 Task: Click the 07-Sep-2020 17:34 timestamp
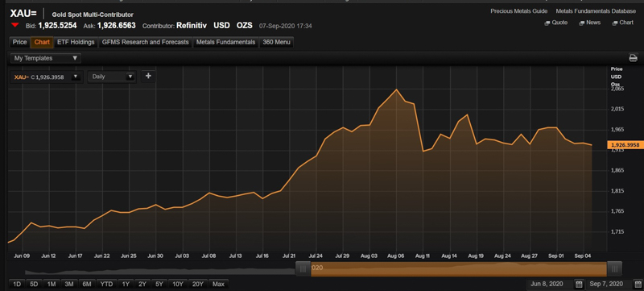click(286, 26)
